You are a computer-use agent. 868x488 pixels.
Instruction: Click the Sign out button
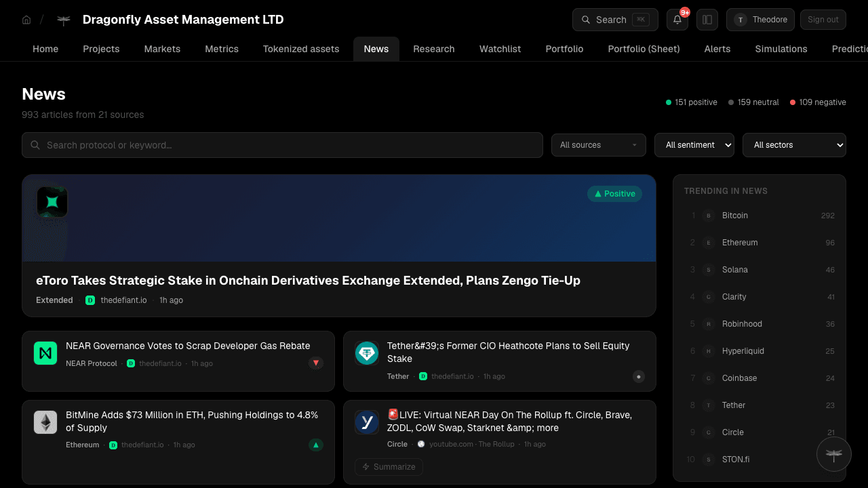tap(823, 20)
